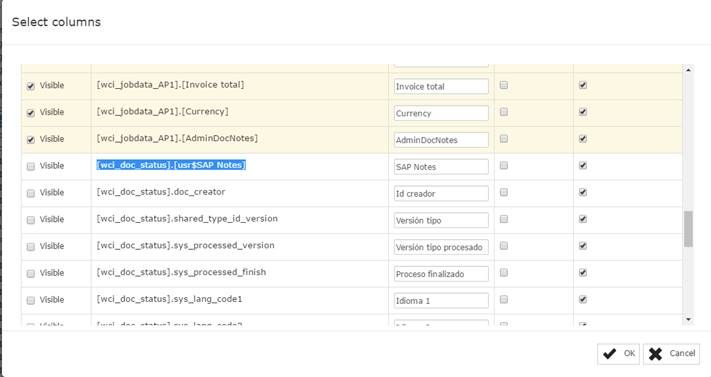Uncheck Visible for AdminDocNotes row

30,140
